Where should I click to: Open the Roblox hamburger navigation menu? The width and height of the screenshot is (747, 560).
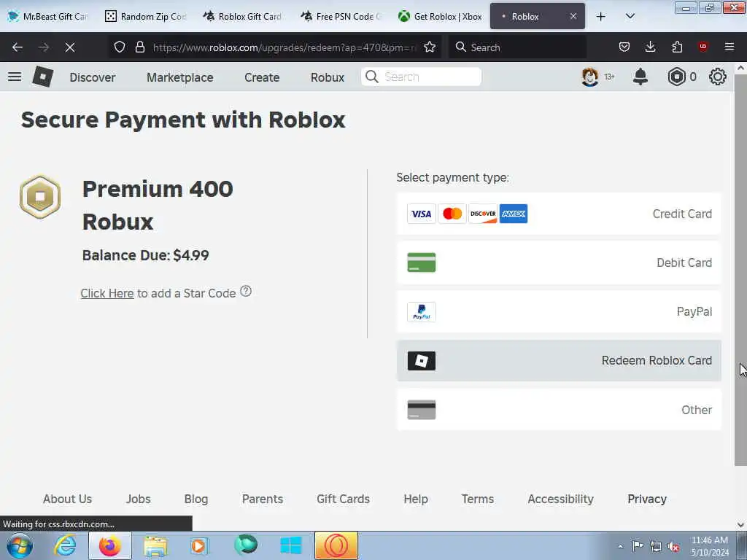pyautogui.click(x=15, y=77)
